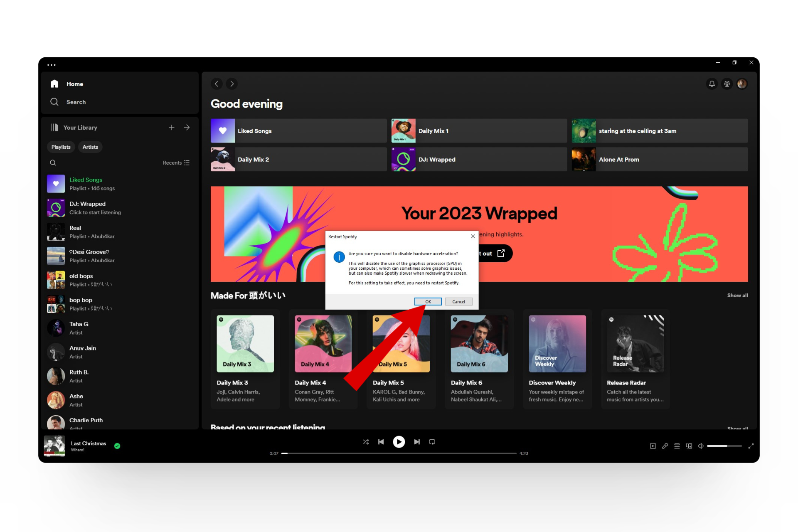Image resolution: width=798 pixels, height=532 pixels.
Task: Open the Discover Weekly card thumbnail
Action: coord(557,343)
